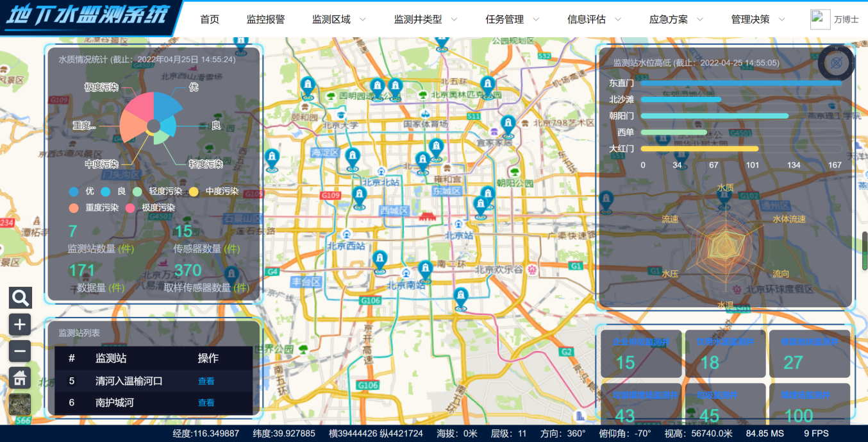Open the 修复地块监测井 card
The height and width of the screenshot is (442, 868).
(x=809, y=353)
